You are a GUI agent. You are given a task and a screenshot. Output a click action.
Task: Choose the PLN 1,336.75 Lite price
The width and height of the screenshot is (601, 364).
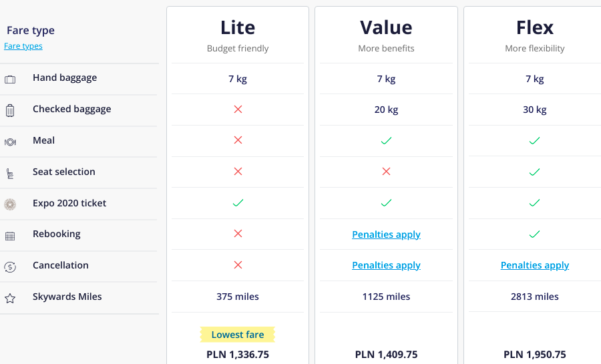coord(238,355)
